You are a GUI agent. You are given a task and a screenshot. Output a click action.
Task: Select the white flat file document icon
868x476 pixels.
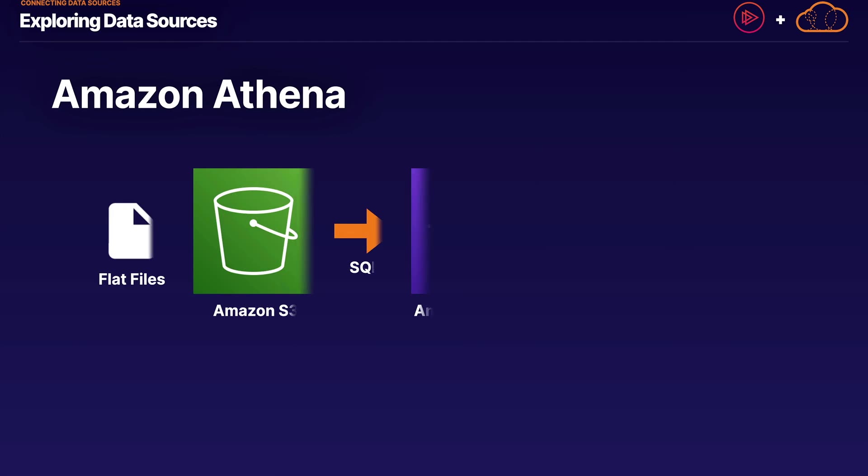point(130,232)
